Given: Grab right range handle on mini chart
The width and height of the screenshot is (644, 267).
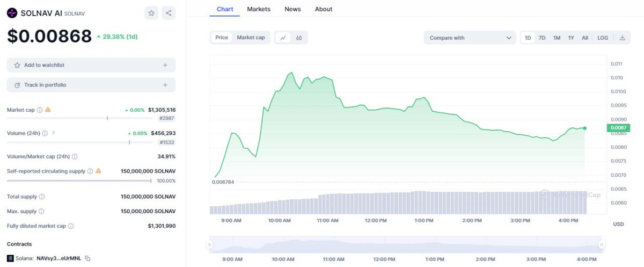Looking at the screenshot, I should 602,244.
